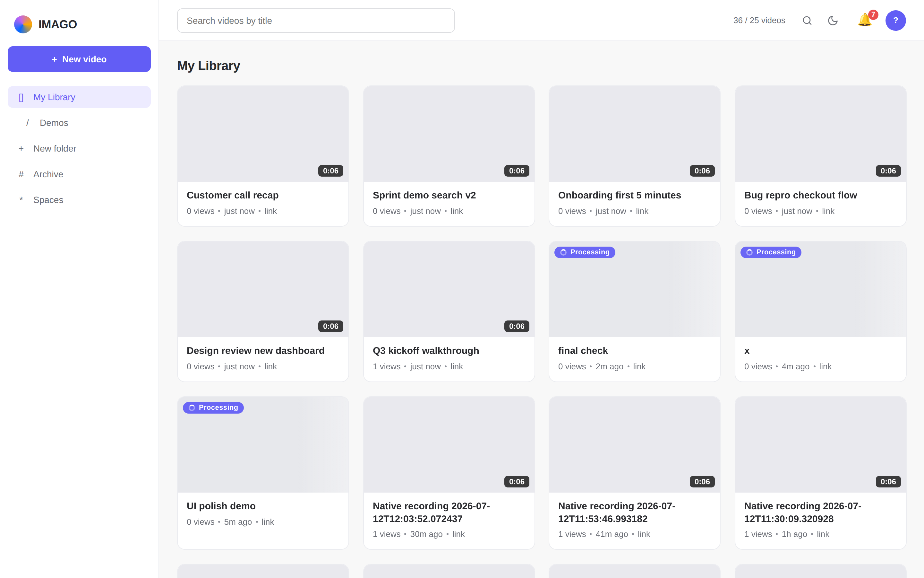The width and height of the screenshot is (924, 578).
Task: Click the IMAGO gradient logo
Action: click(23, 24)
